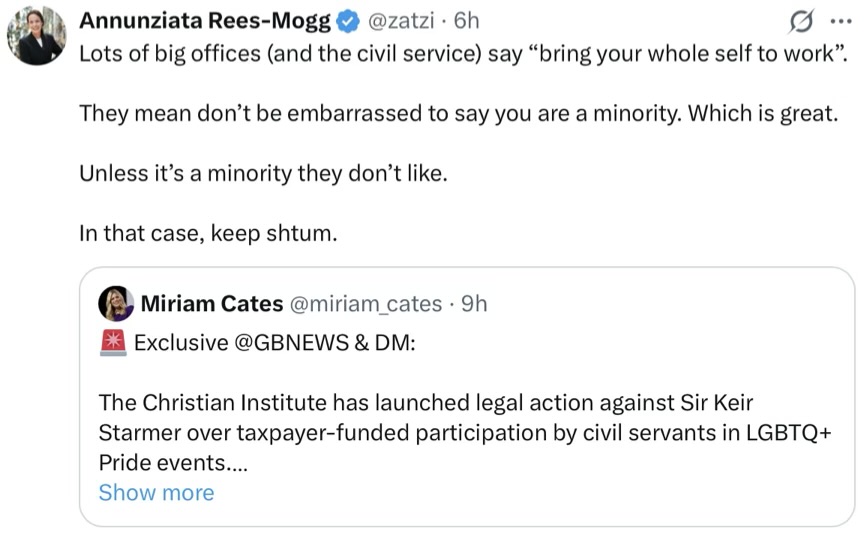
Task: Click 'The Christian Institute' text in quote
Action: 195,403
